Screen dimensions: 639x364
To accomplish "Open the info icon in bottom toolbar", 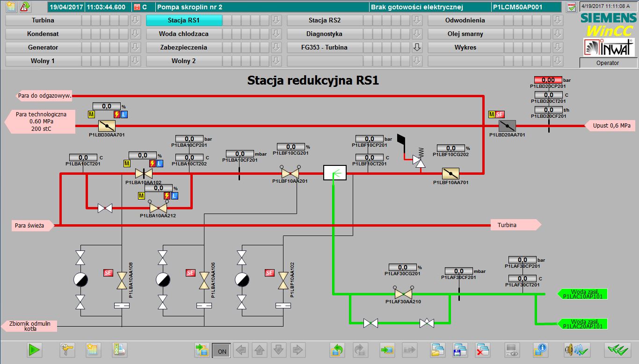I will [540, 349].
